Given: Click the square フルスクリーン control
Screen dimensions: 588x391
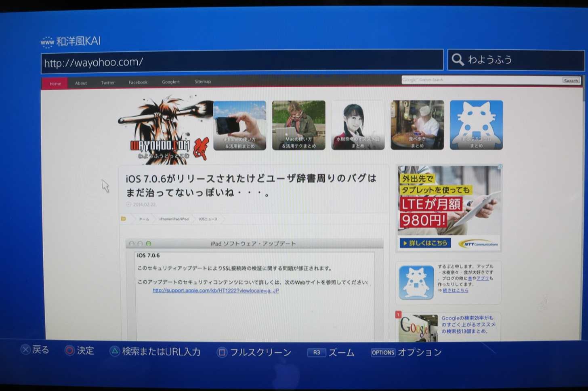Looking at the screenshot, I should [254, 352].
